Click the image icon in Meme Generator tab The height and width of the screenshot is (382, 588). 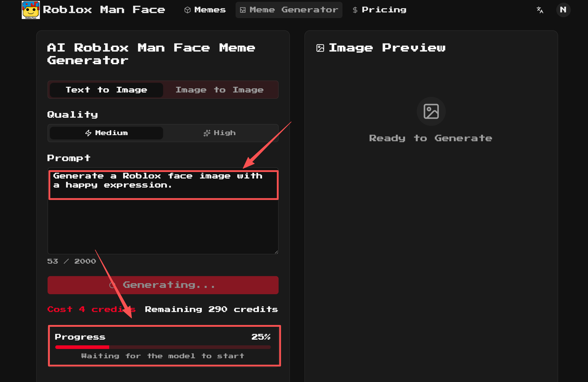click(243, 10)
